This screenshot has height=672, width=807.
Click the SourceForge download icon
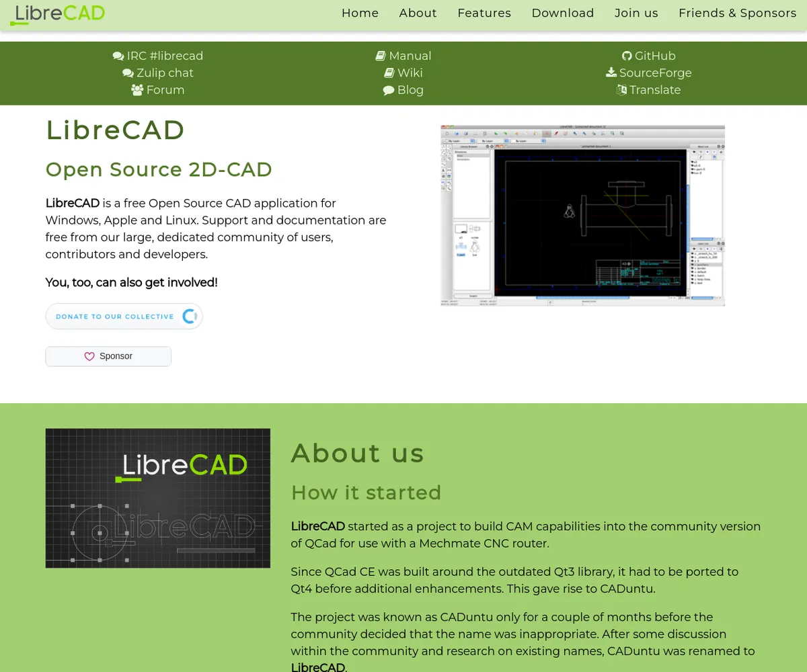click(611, 73)
